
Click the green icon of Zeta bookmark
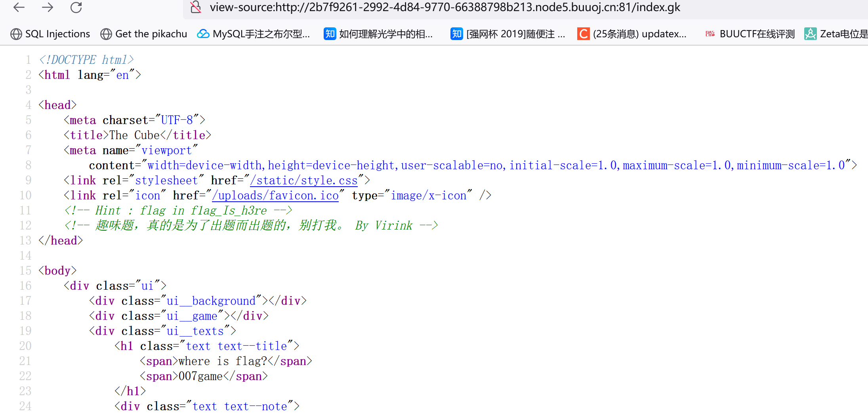(810, 34)
